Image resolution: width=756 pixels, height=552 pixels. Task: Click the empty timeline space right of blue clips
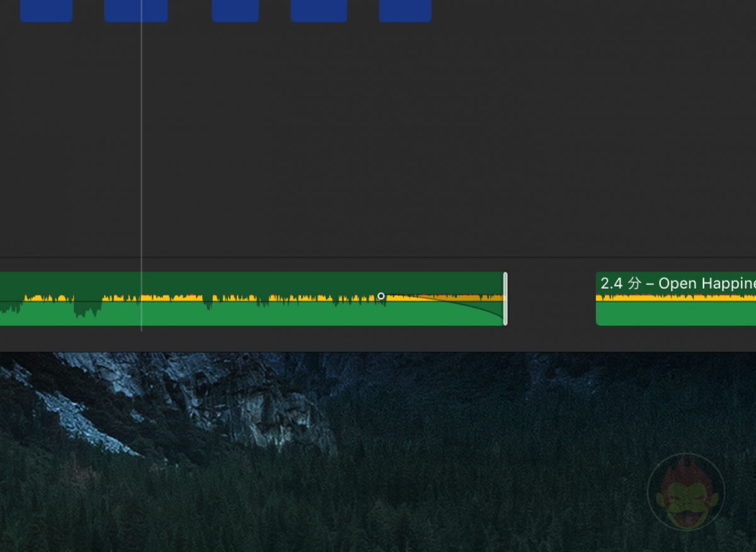coord(567,9)
